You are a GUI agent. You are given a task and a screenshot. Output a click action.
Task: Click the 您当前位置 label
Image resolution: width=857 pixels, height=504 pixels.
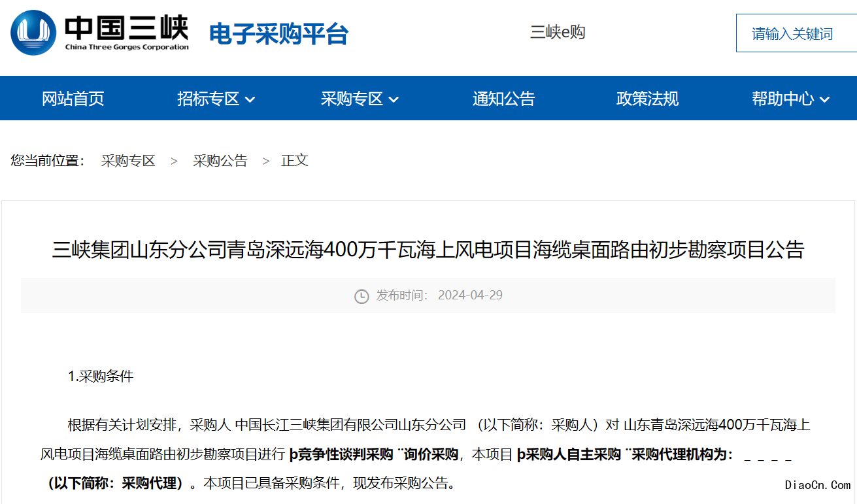(48, 161)
